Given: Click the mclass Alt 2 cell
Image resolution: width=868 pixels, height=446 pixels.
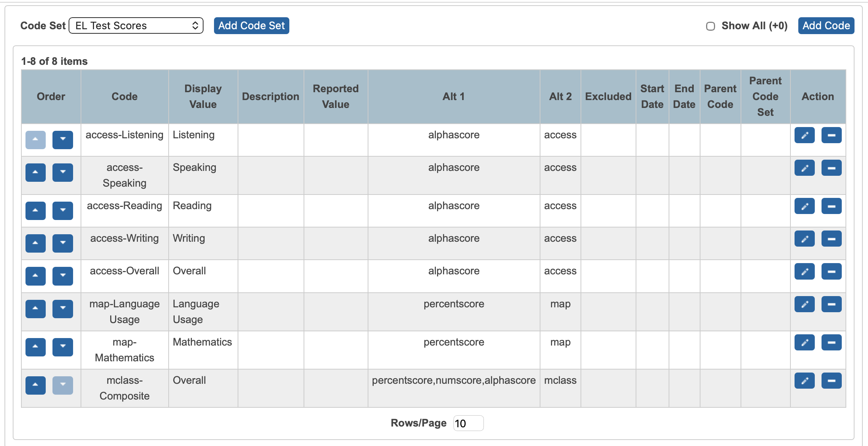Looking at the screenshot, I should click(x=560, y=388).
